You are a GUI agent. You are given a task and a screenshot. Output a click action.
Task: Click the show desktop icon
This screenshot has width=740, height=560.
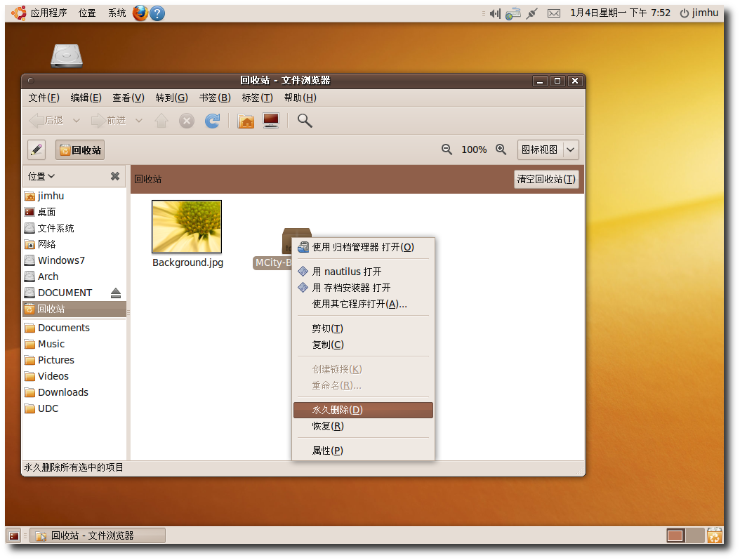(x=14, y=536)
